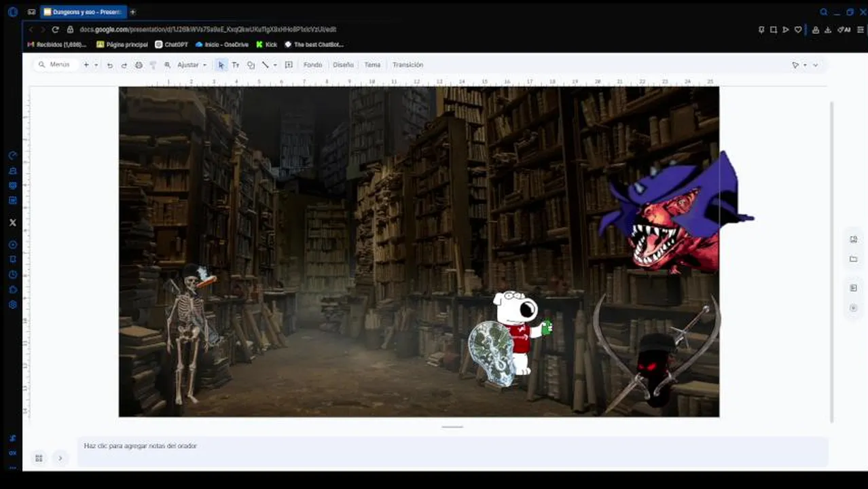The height and width of the screenshot is (489, 868).
Task: Open ChatGPT bookmark
Action: 172,44
